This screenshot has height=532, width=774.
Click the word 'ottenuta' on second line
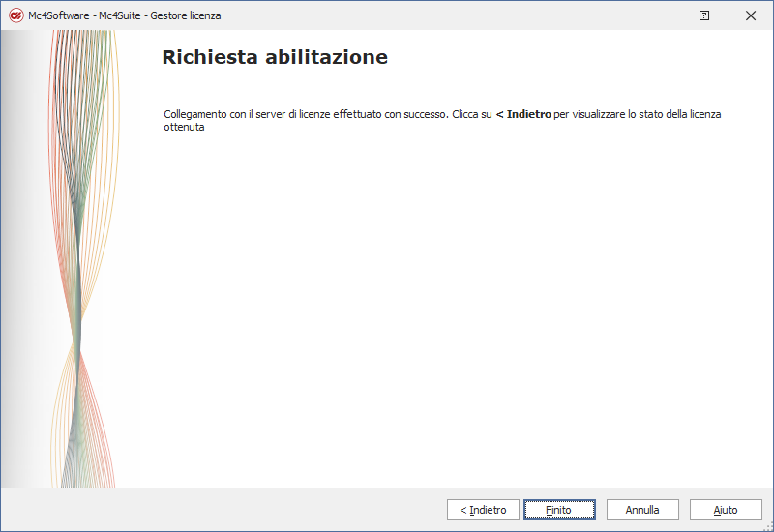click(184, 127)
